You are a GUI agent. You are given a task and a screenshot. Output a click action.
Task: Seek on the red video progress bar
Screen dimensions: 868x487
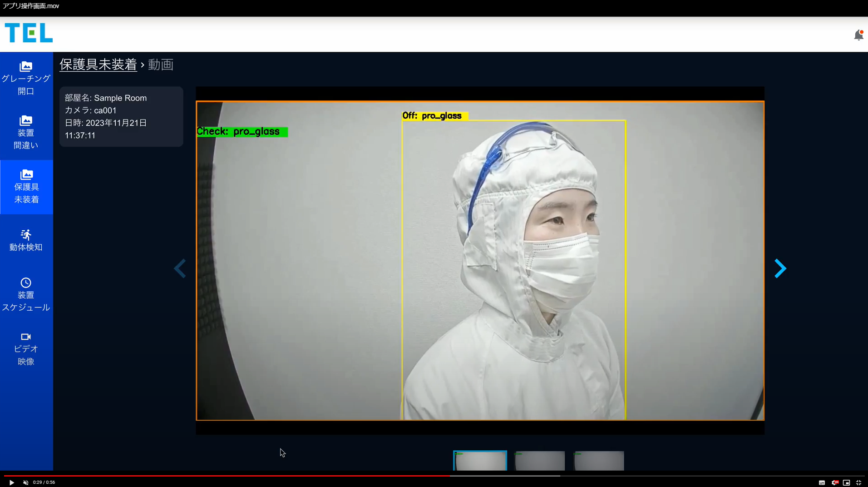pyautogui.click(x=434, y=476)
